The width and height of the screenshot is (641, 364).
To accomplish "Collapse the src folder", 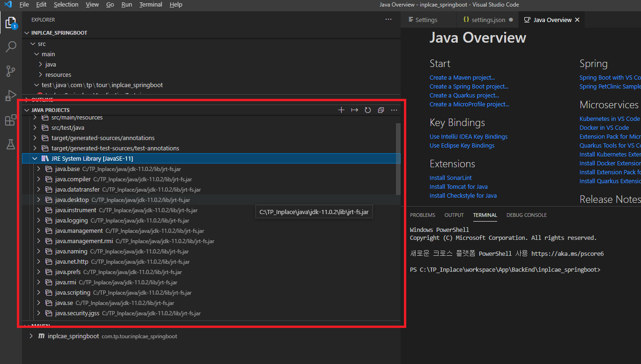I will 32,44.
